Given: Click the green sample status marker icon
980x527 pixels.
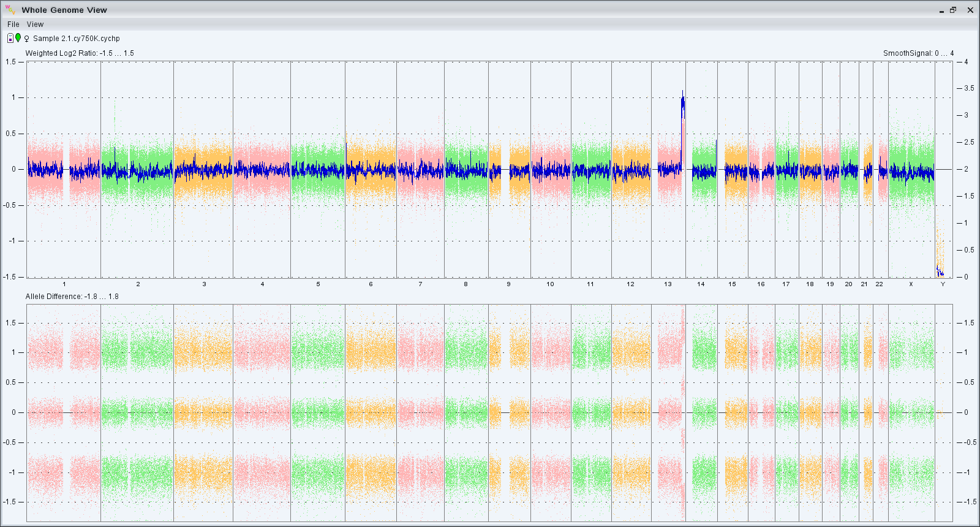Looking at the screenshot, I should (18, 38).
